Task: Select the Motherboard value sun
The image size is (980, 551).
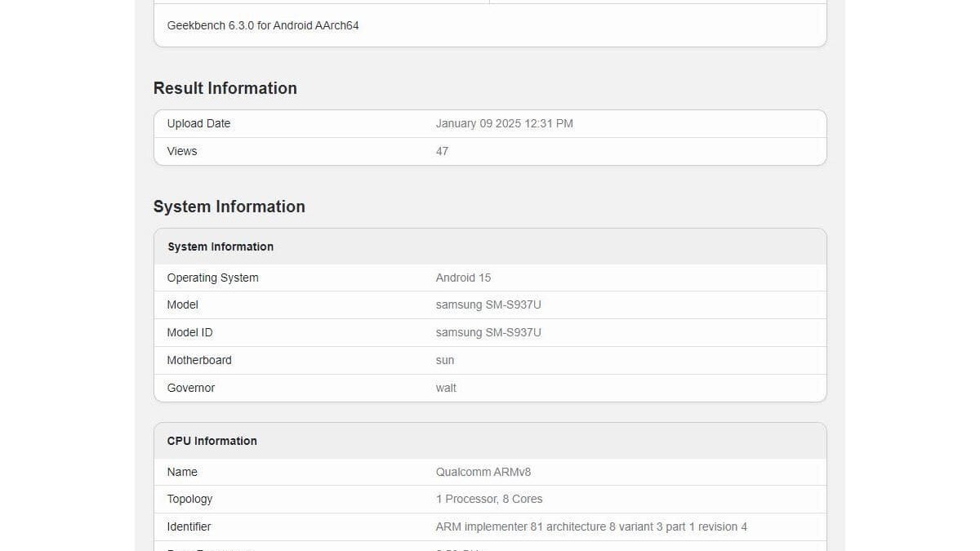Action: coord(445,360)
